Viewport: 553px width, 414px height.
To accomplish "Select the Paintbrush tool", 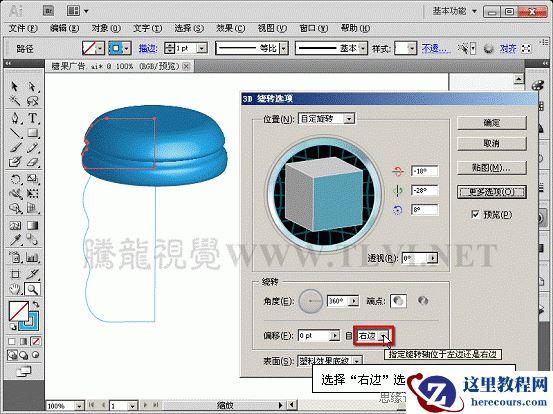I will [15, 148].
